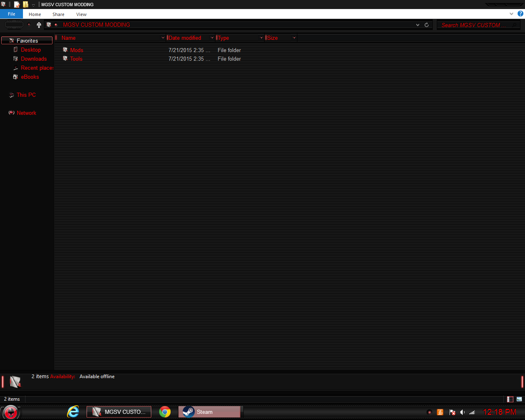The width and height of the screenshot is (525, 420).
Task: Click the folder icon in the address bar
Action: (x=49, y=25)
